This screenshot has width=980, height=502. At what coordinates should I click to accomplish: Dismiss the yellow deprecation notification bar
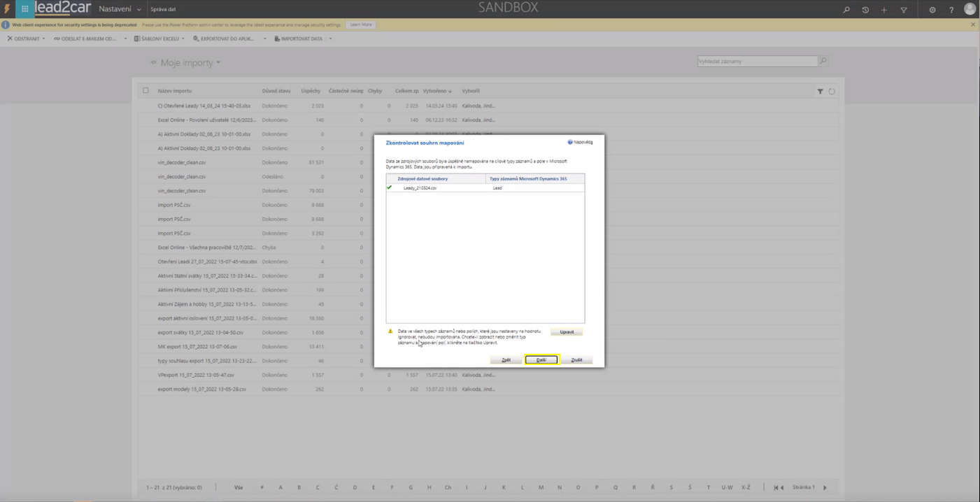[972, 24]
